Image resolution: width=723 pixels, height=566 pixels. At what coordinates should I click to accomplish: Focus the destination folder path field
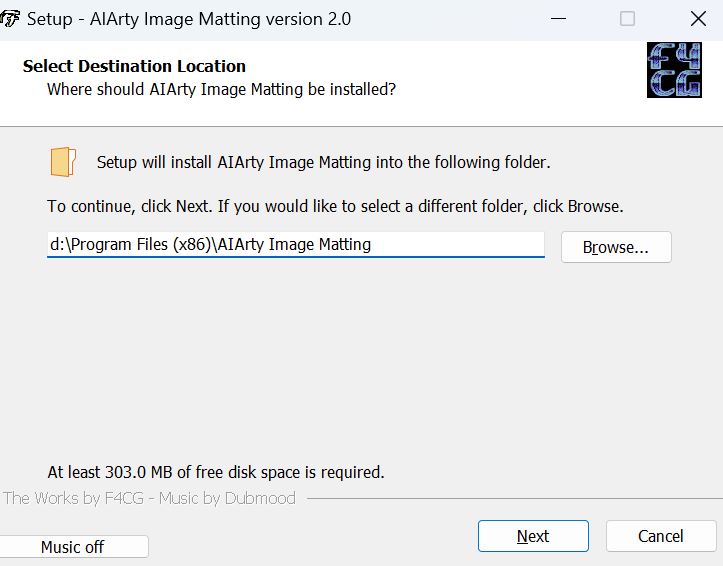pyautogui.click(x=296, y=244)
